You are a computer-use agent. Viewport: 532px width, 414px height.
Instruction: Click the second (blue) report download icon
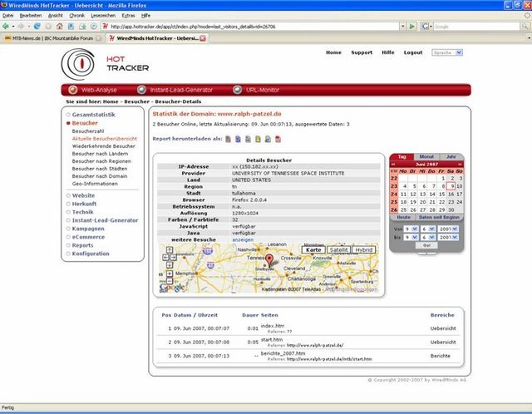(238, 139)
